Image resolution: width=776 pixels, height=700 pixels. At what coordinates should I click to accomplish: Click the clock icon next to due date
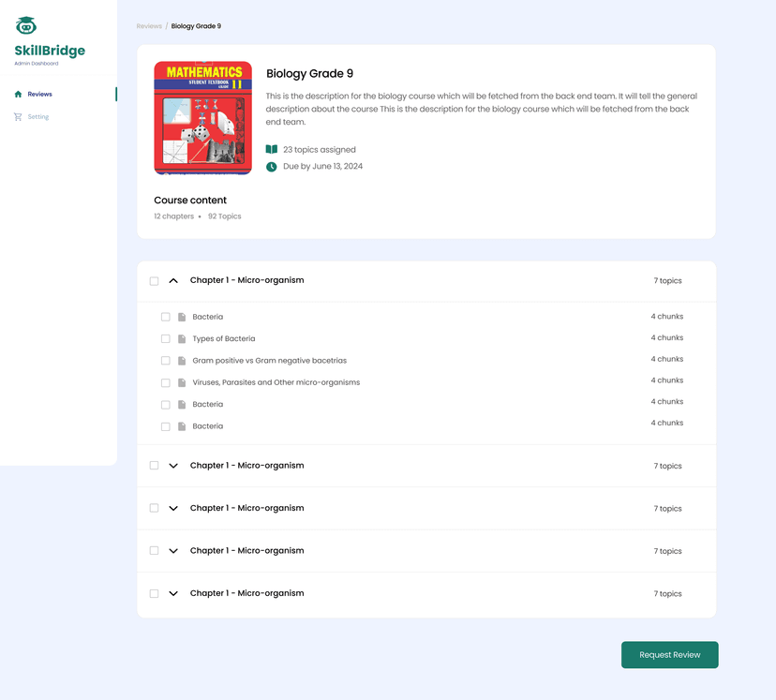(x=272, y=167)
